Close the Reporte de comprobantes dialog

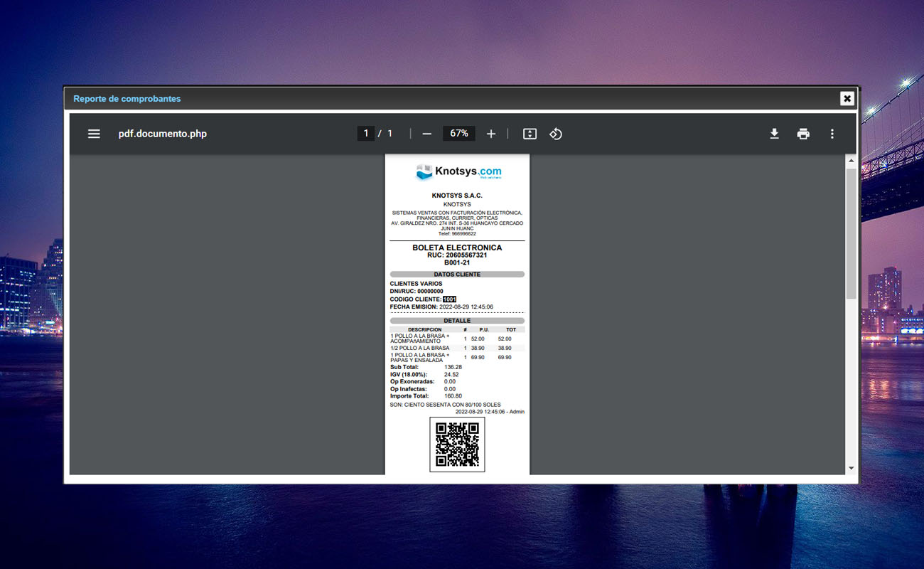point(847,99)
